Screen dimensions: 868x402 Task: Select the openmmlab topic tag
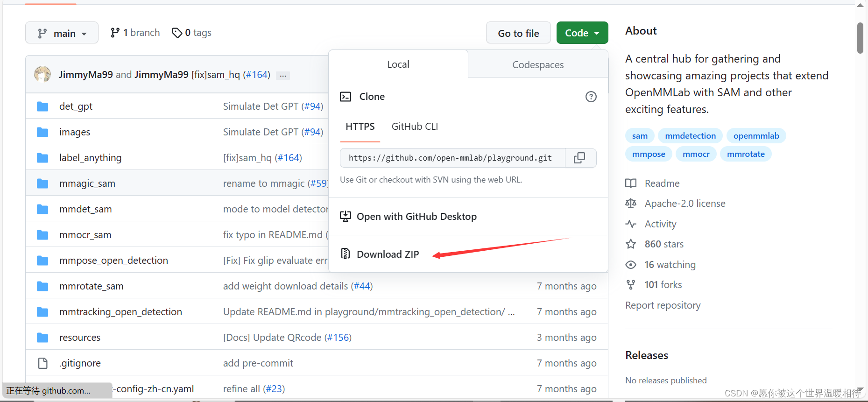756,136
